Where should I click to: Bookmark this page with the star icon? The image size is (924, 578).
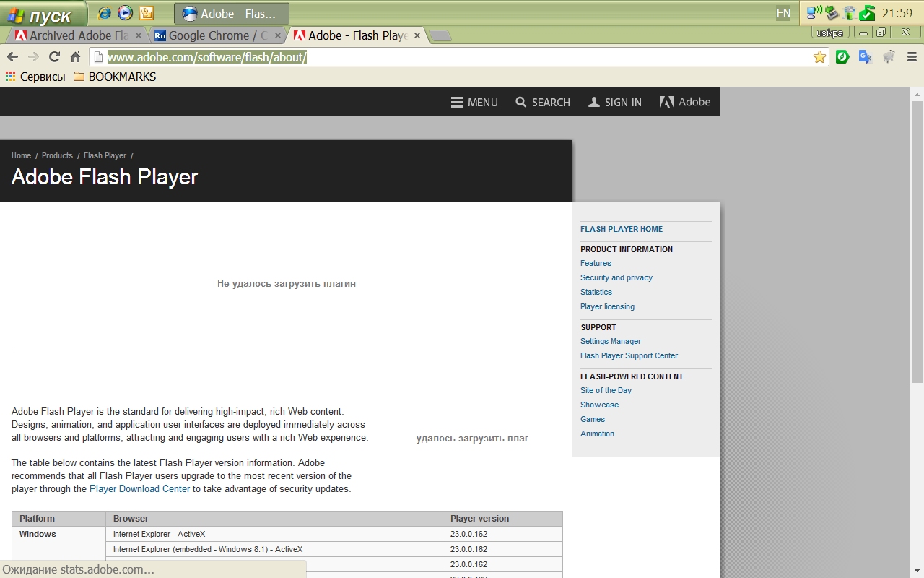819,57
